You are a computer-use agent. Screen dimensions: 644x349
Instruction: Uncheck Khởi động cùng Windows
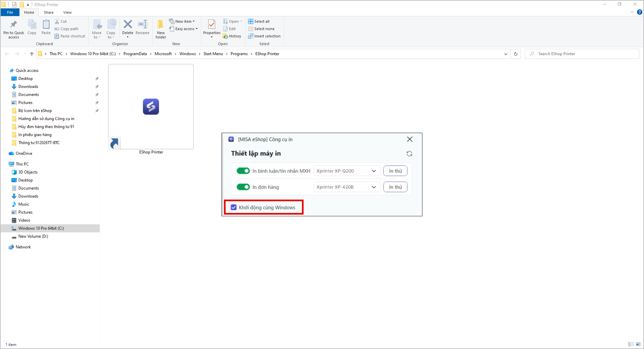click(x=234, y=207)
